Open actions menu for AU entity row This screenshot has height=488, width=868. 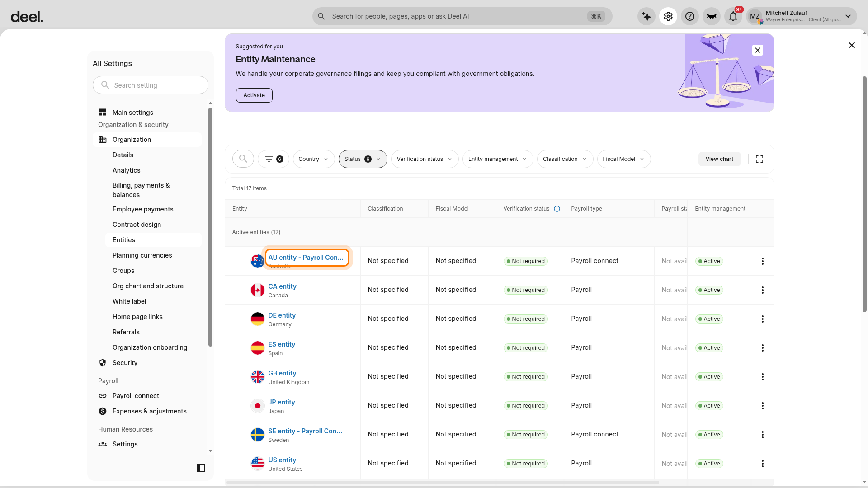[763, 261]
